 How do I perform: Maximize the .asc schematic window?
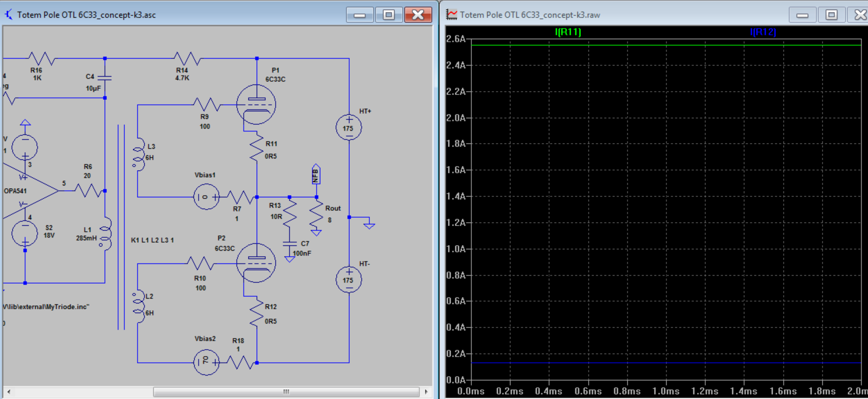click(x=389, y=15)
